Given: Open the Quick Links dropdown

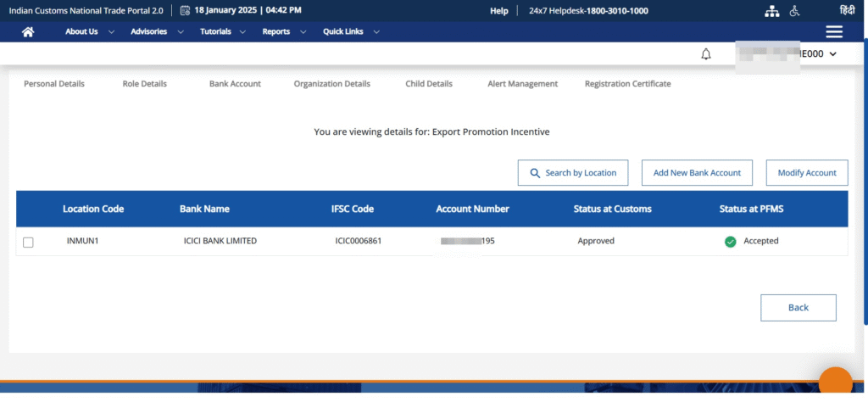Looking at the screenshot, I should (x=351, y=31).
